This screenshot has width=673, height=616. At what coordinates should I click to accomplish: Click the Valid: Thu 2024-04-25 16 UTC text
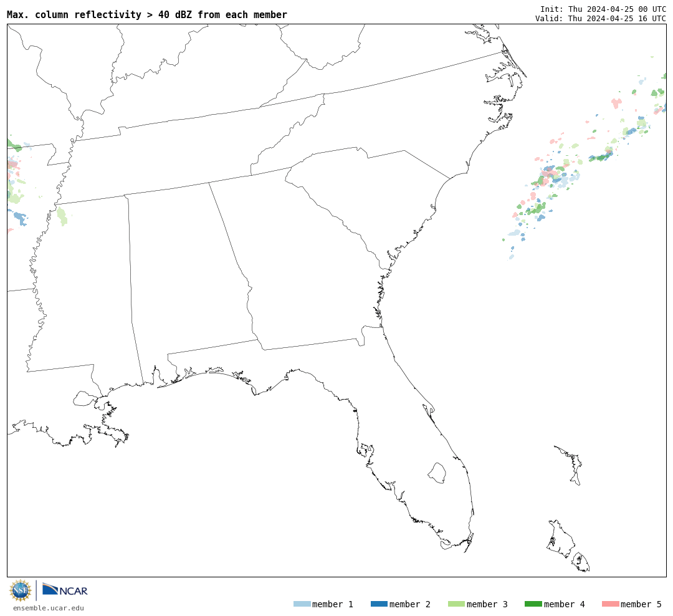601,19
